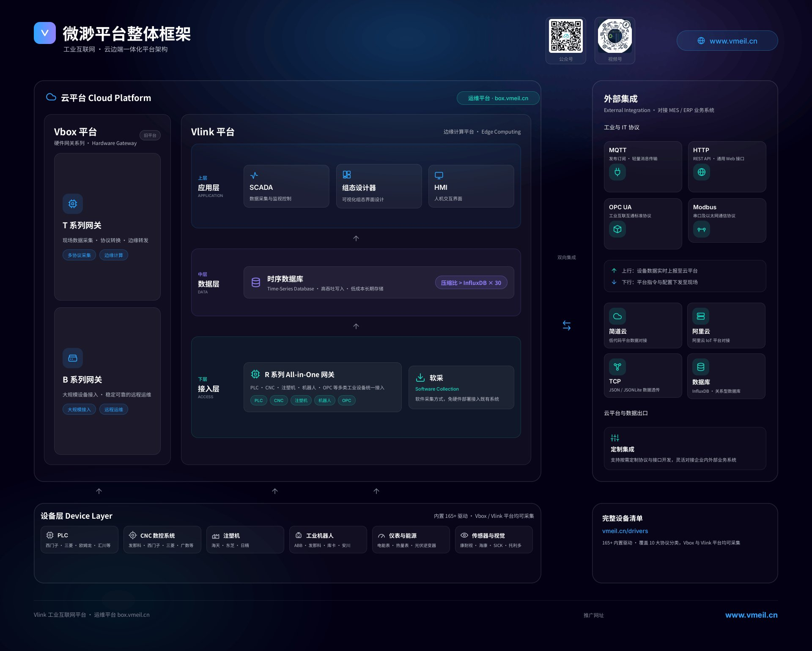Click the CNC 数控系统 card
This screenshot has width=812, height=651.
tap(162, 539)
